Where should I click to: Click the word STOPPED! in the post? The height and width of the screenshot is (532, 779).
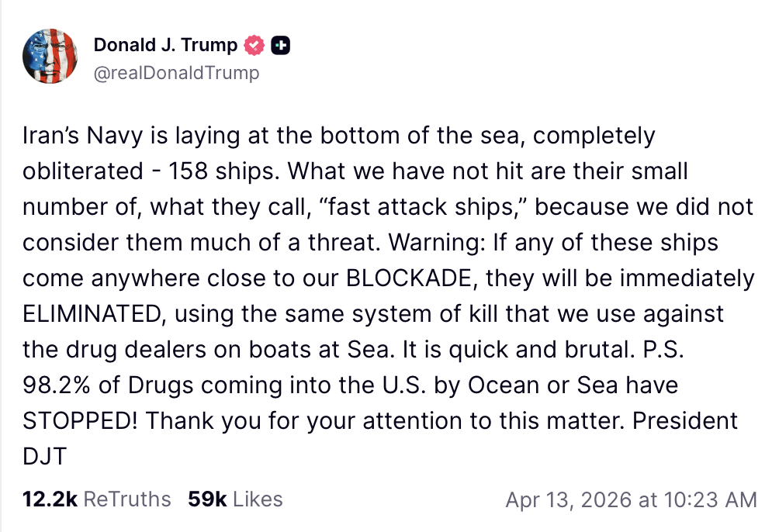coord(81,421)
